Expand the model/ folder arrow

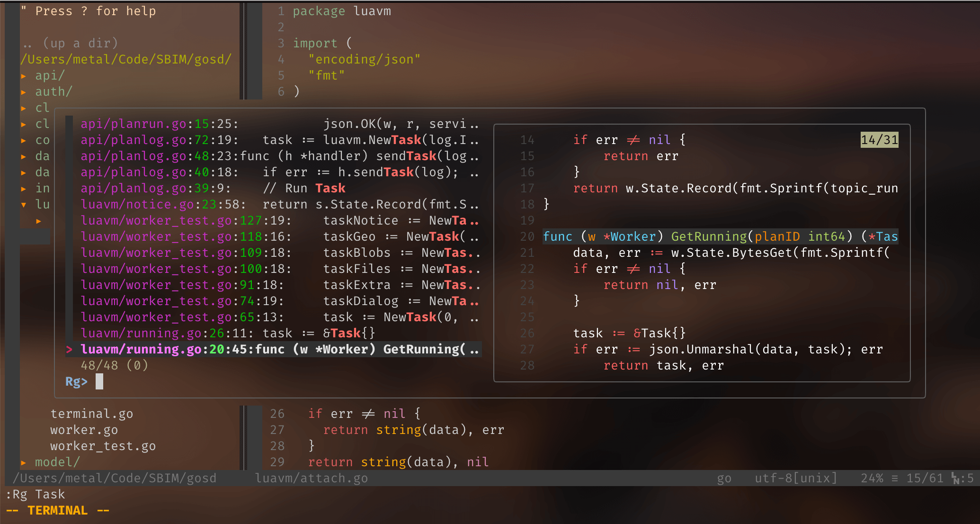24,462
